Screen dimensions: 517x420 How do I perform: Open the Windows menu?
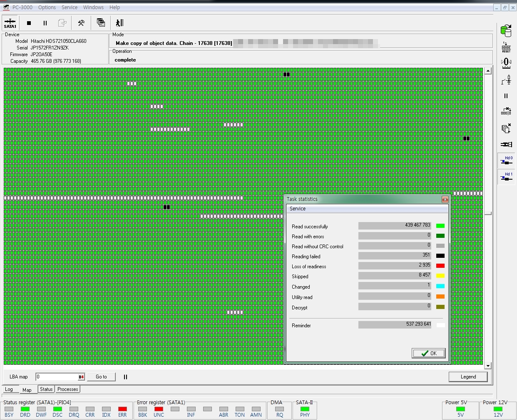(x=93, y=7)
